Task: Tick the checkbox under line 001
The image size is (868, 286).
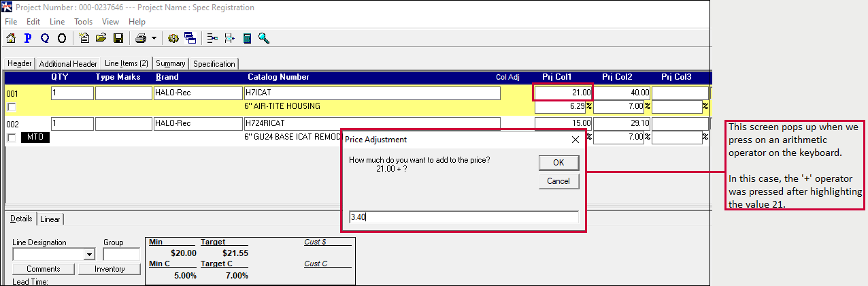Action: 11,107
